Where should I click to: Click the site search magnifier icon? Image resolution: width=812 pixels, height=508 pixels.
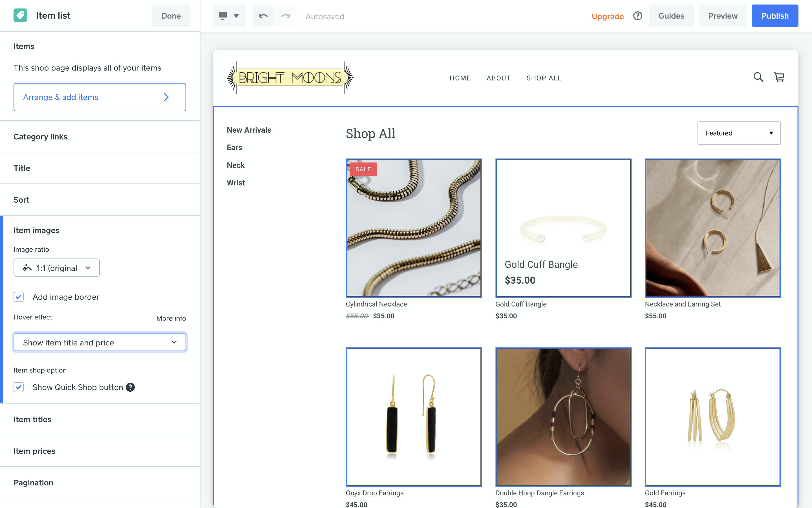(x=758, y=77)
